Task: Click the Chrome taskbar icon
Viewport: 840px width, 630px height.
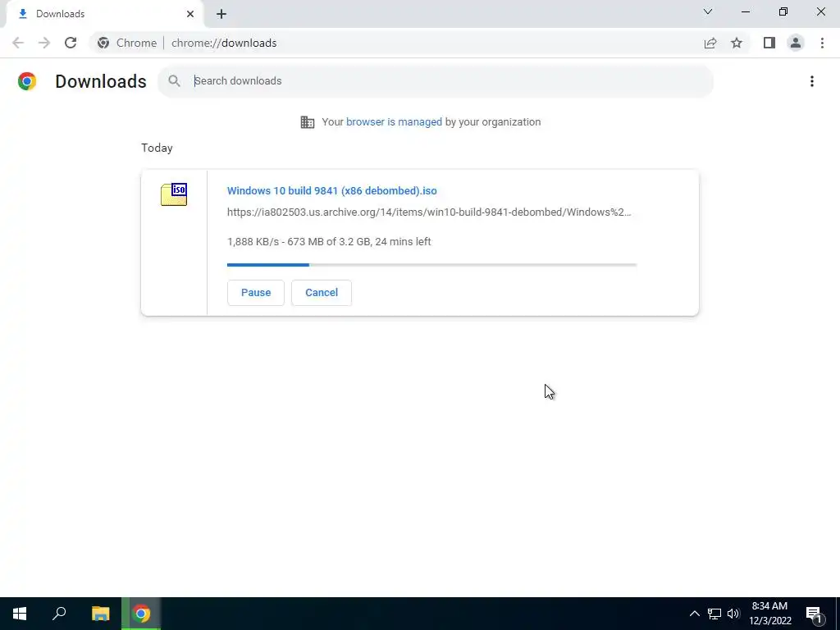Action: click(x=141, y=614)
